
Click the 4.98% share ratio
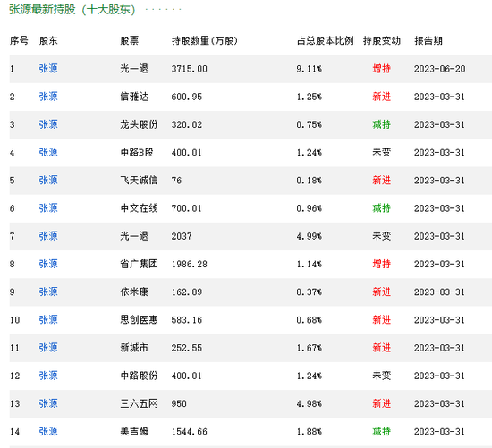[310, 404]
